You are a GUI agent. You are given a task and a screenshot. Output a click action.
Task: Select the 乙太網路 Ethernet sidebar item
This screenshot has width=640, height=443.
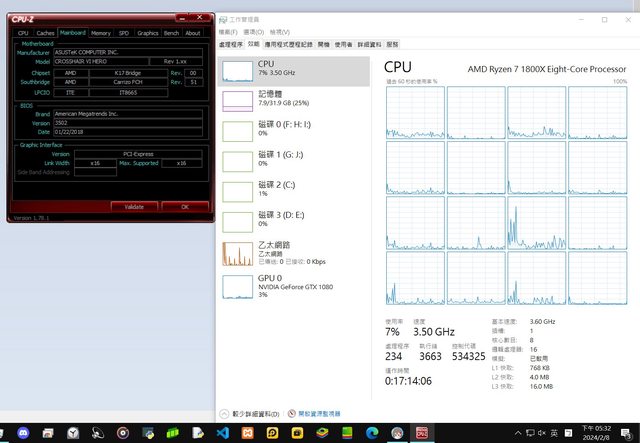pos(294,254)
